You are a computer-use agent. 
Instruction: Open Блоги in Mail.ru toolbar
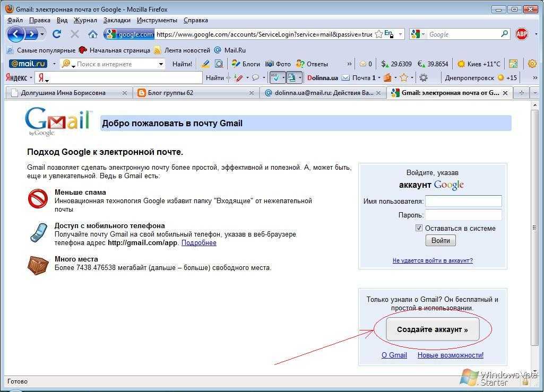[246, 64]
